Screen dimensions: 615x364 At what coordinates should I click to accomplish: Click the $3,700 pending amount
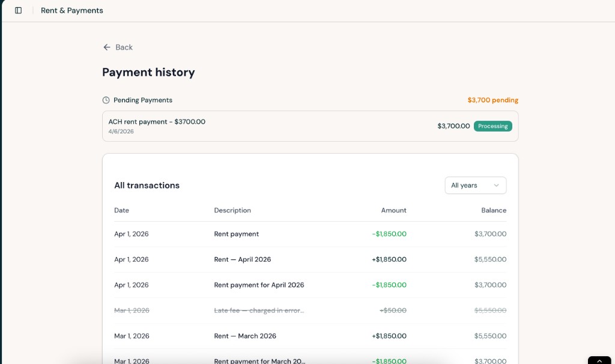(x=492, y=100)
